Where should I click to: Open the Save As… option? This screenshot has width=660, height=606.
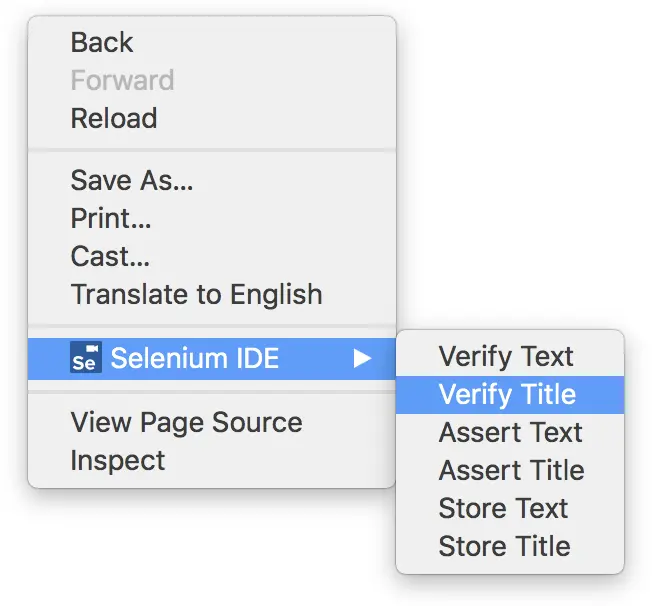tap(212, 181)
